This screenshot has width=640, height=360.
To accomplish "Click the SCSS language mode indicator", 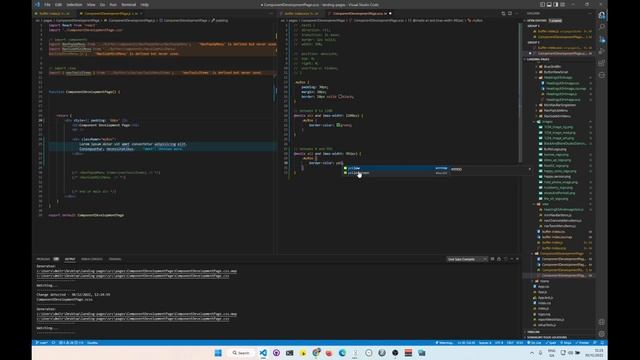I will coord(520,343).
